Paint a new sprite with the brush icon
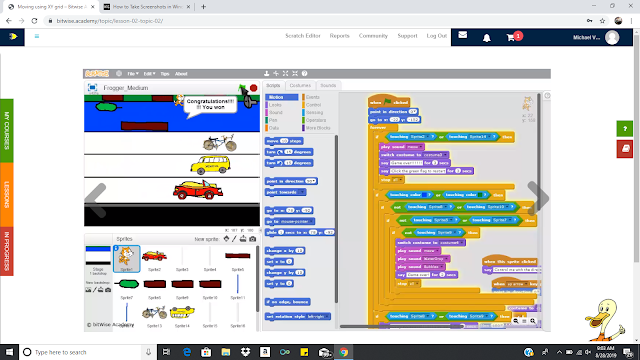 [234, 239]
